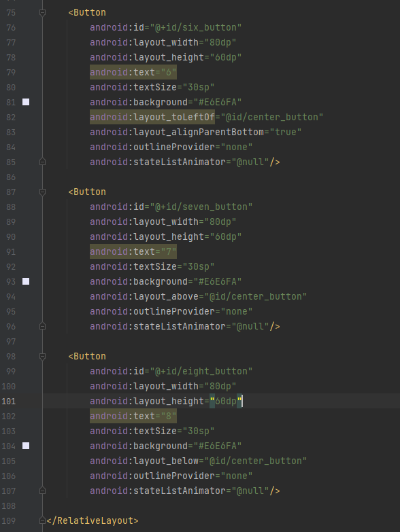This screenshot has height=532, width=400.
Task: Click the <Button tag on line 98
Action: [87, 356]
